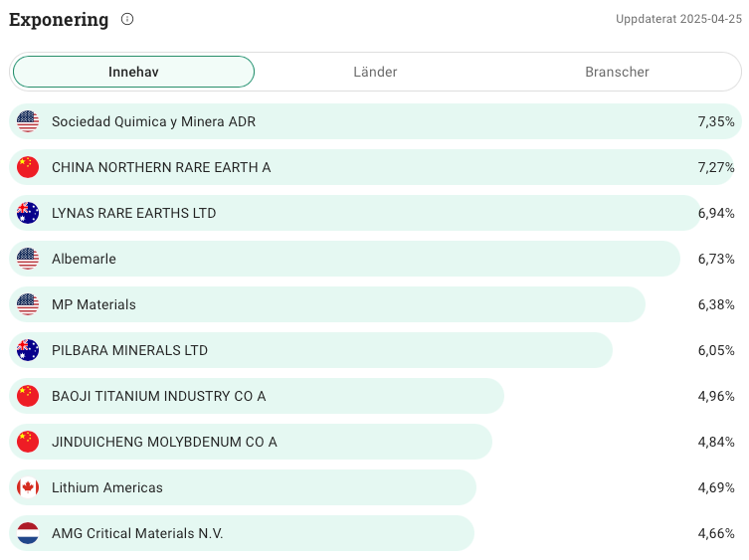Viewport: 749px width, 560px height.
Task: Click the 6,38% weight value
Action: [716, 304]
